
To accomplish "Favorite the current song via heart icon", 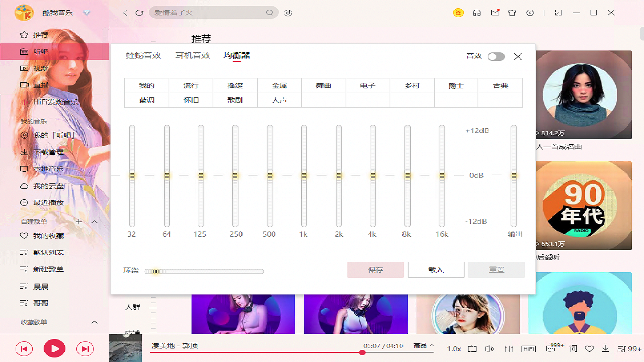I will click(589, 348).
